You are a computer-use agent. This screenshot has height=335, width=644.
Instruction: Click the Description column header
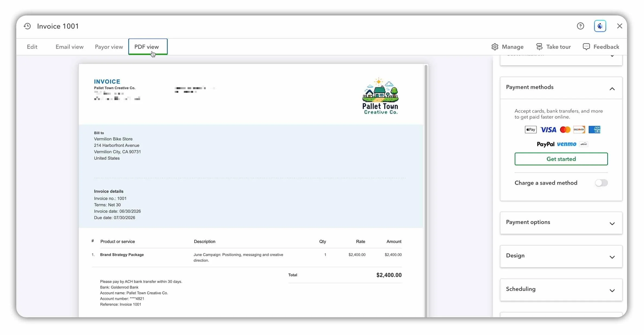(204, 241)
